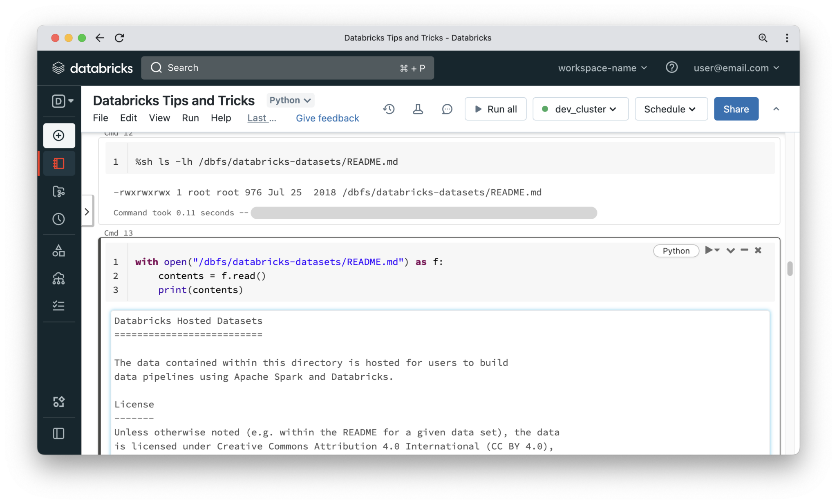
Task: Click the Create plus icon in sidebar
Action: (x=59, y=135)
